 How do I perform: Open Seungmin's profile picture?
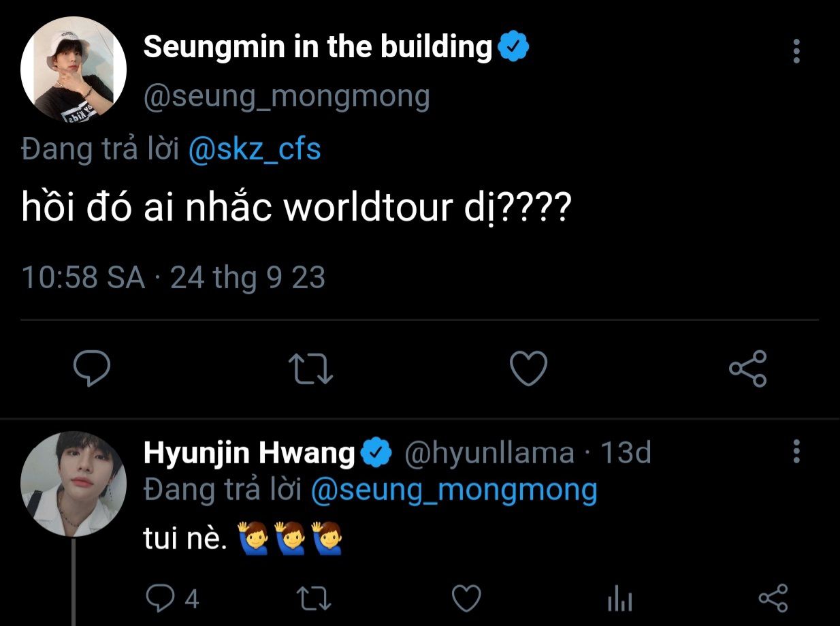pos(74,69)
